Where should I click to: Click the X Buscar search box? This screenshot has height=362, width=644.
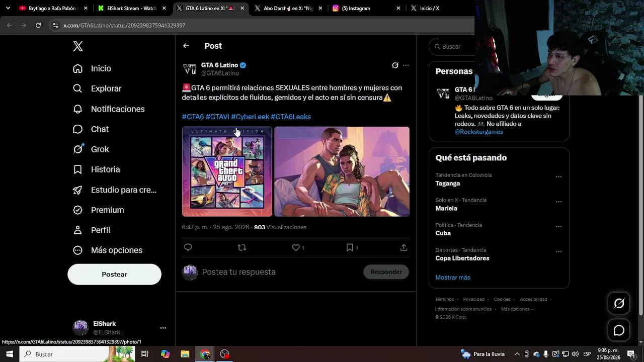[x=453, y=47]
